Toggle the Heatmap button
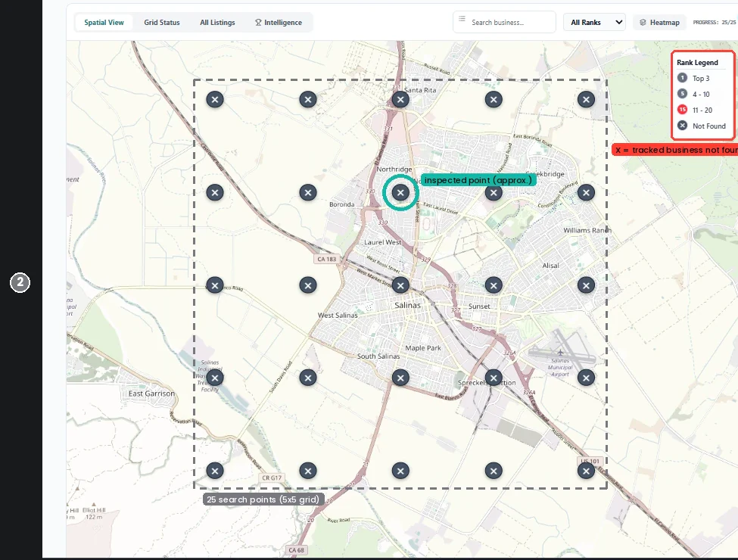 (659, 23)
